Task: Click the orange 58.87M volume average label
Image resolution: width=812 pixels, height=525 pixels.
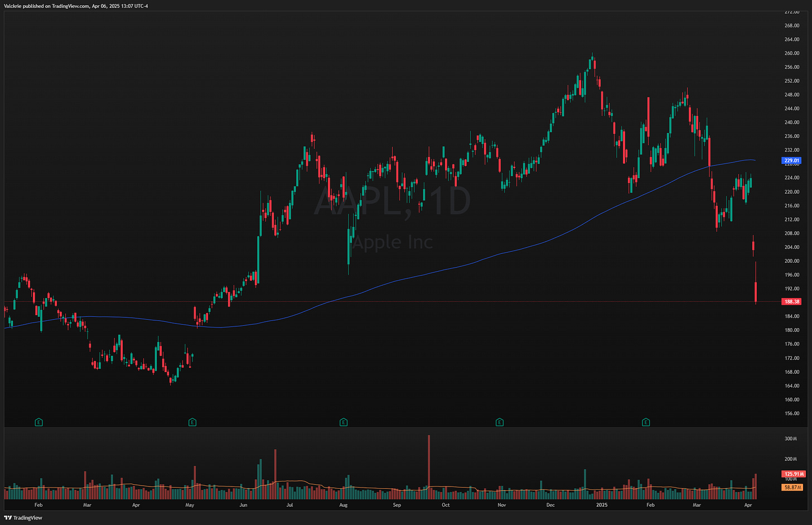Action: click(x=792, y=487)
